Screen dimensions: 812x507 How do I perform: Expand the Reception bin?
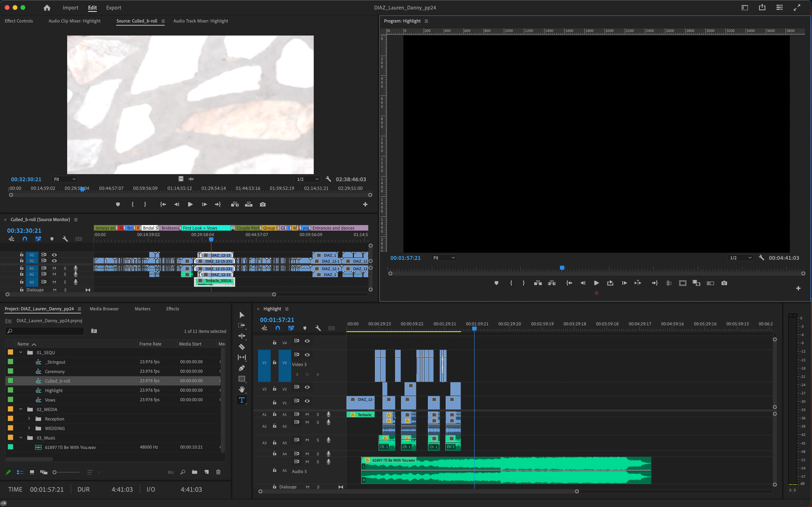29,419
